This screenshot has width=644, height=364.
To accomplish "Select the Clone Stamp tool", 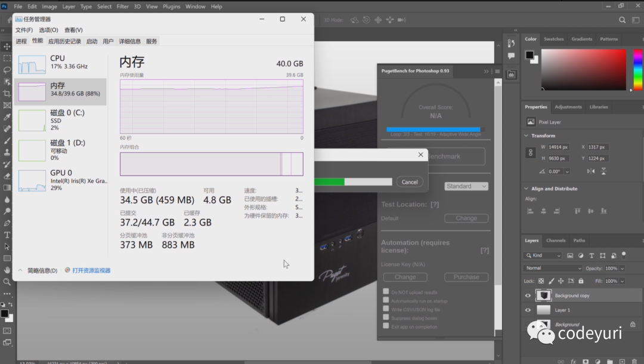I will point(7,152).
